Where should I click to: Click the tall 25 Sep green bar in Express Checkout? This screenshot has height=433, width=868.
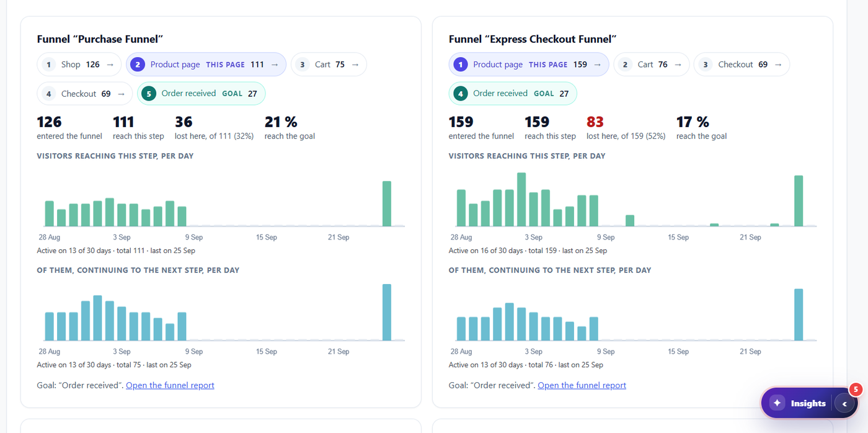click(x=799, y=201)
